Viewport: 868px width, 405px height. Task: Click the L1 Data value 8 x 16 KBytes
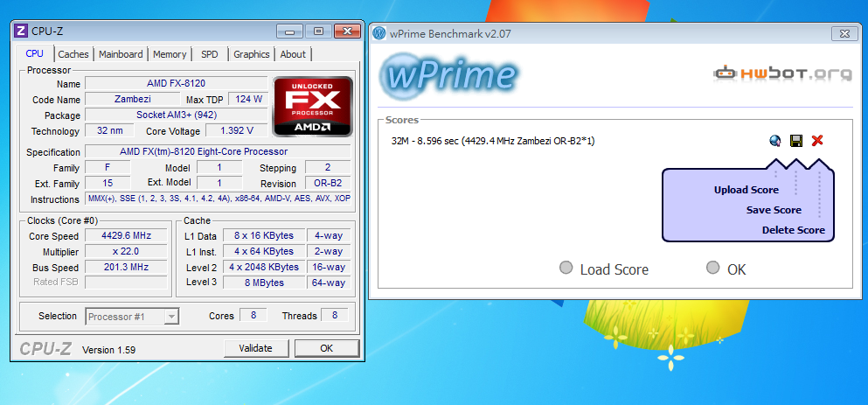[x=264, y=235]
